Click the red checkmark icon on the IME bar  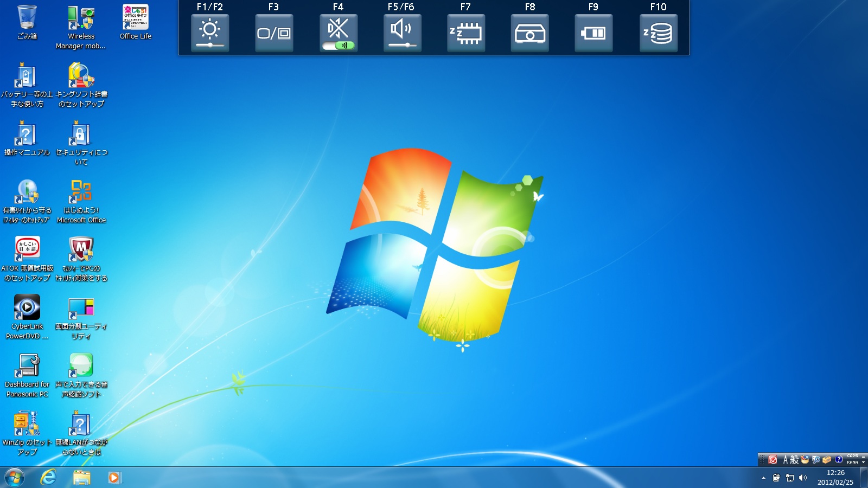point(773,459)
